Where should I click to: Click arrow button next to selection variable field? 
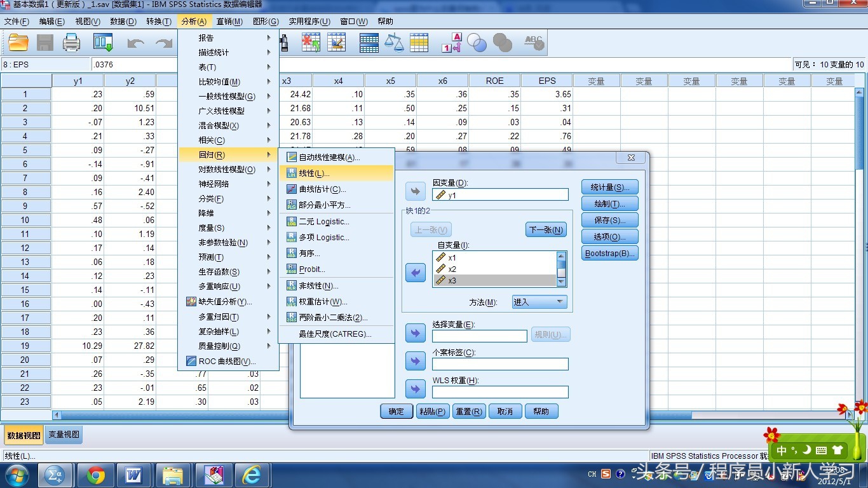(416, 332)
